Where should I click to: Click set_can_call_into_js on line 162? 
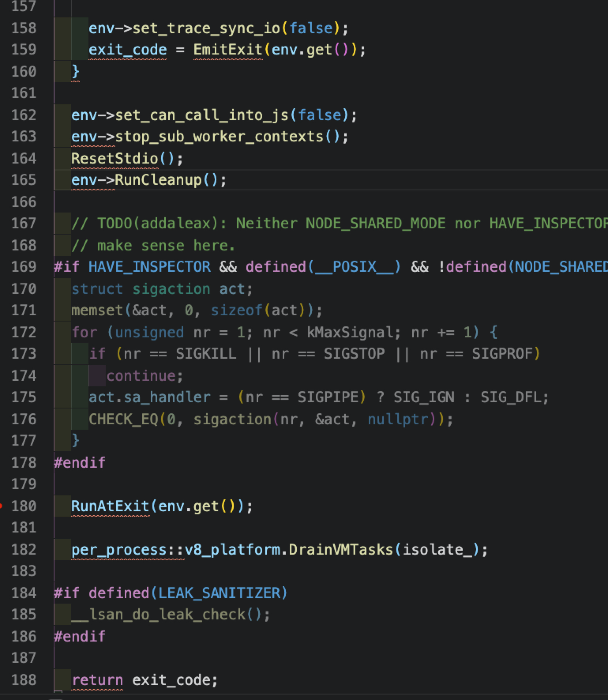(x=202, y=115)
